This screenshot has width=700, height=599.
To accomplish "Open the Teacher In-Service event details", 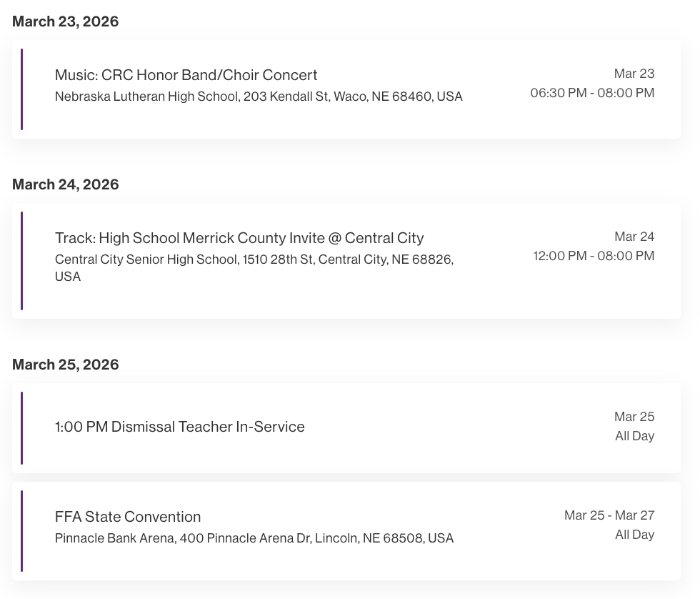I will pos(179,427).
